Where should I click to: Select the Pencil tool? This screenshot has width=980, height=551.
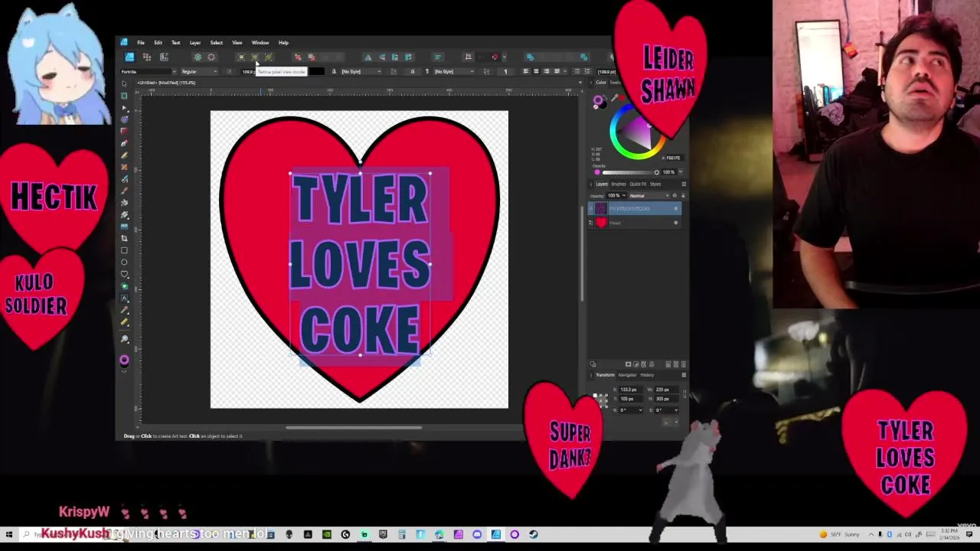124,155
